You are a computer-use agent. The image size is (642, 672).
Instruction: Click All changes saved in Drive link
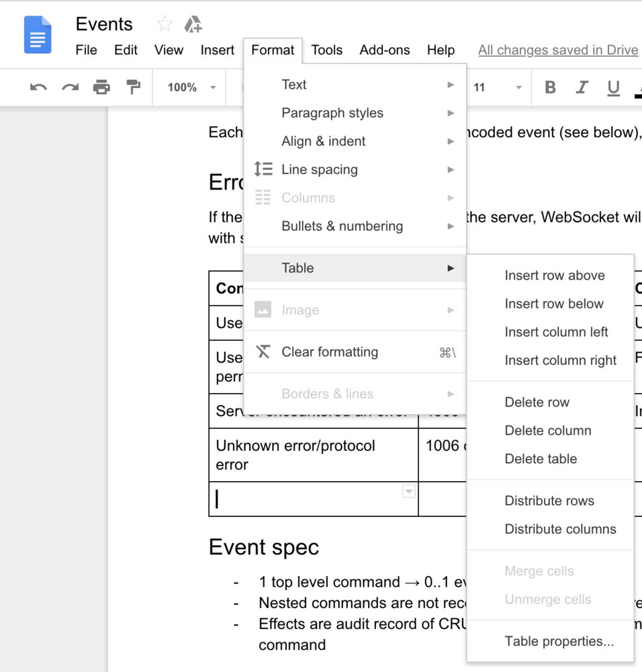(x=557, y=50)
